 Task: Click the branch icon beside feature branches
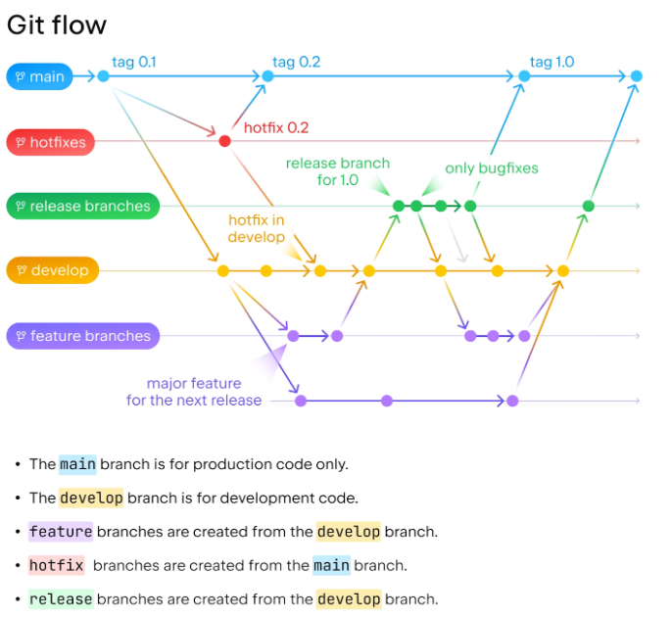coord(20,336)
